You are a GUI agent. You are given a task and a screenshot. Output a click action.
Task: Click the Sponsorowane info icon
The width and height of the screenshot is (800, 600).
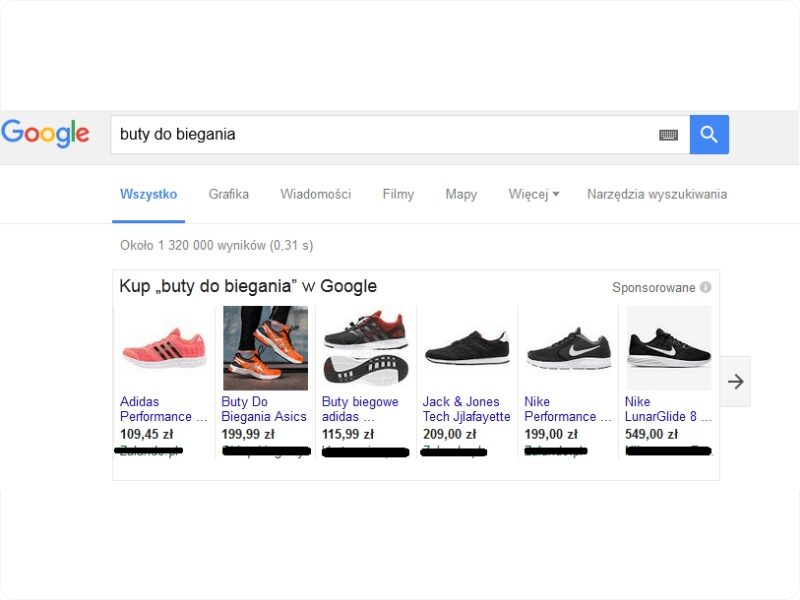(706, 288)
